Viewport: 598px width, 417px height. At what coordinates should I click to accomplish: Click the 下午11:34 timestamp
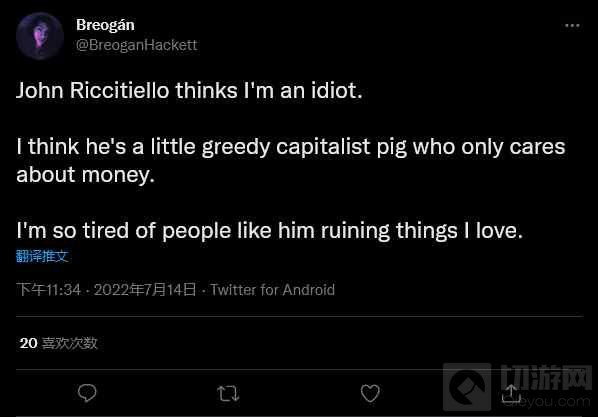(x=49, y=290)
